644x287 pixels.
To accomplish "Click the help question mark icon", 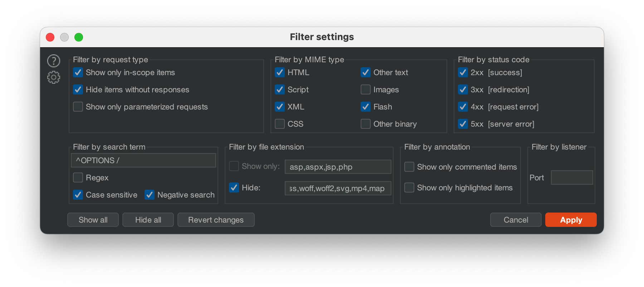I will click(x=54, y=61).
